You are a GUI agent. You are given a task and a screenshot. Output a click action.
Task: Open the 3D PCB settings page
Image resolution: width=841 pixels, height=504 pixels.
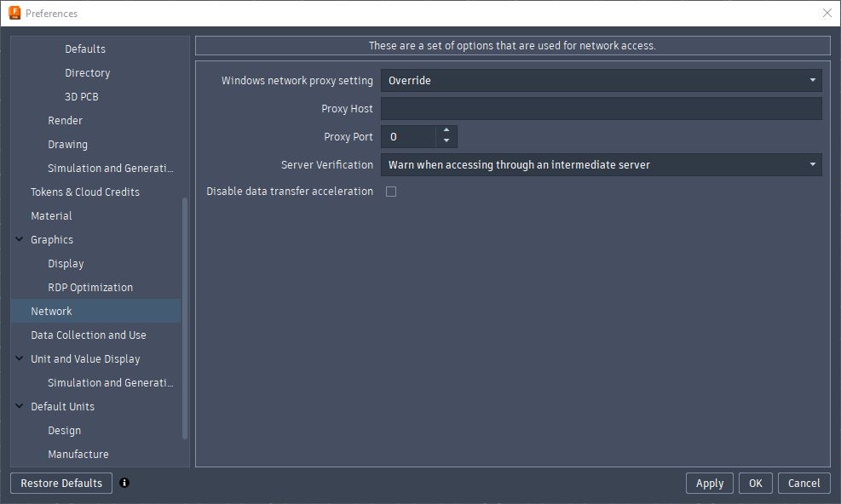(81, 96)
